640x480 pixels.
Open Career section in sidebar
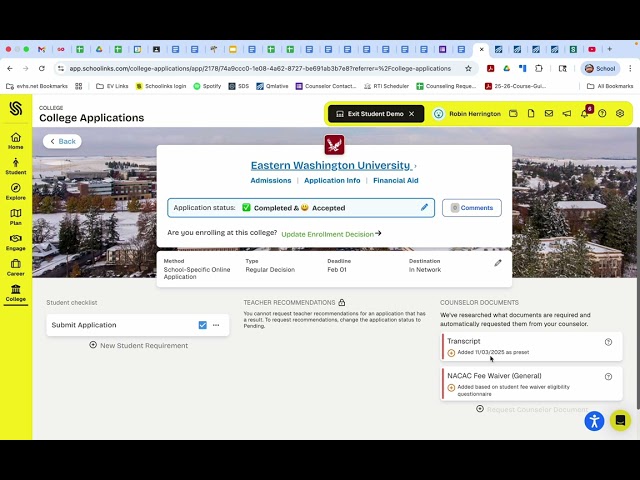[16, 268]
